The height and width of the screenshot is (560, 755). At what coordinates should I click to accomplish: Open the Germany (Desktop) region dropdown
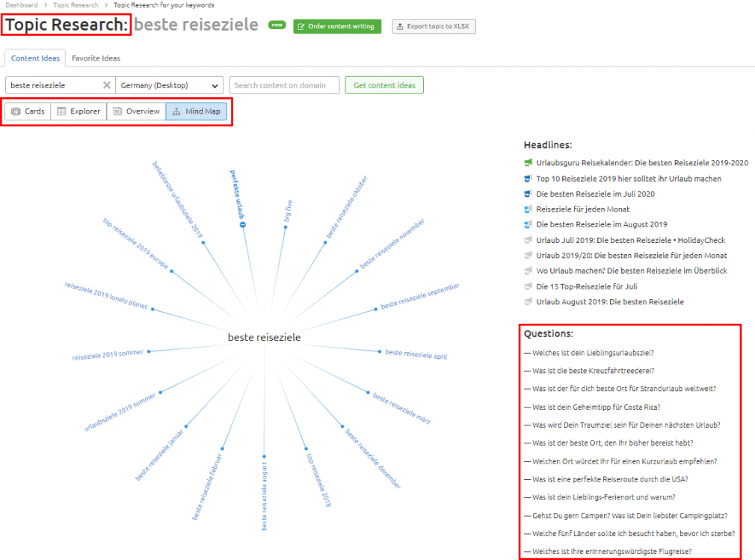point(170,85)
